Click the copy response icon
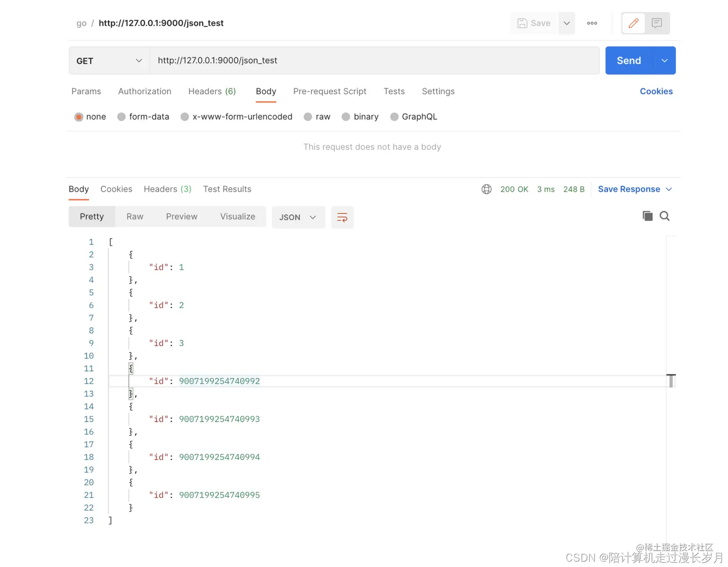Screen dimensions: 728x567 tap(648, 216)
